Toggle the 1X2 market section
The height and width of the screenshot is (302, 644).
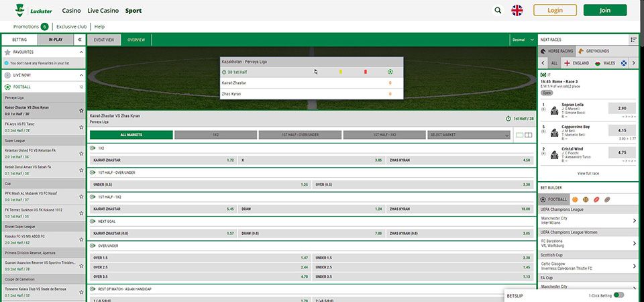pyautogui.click(x=93, y=148)
